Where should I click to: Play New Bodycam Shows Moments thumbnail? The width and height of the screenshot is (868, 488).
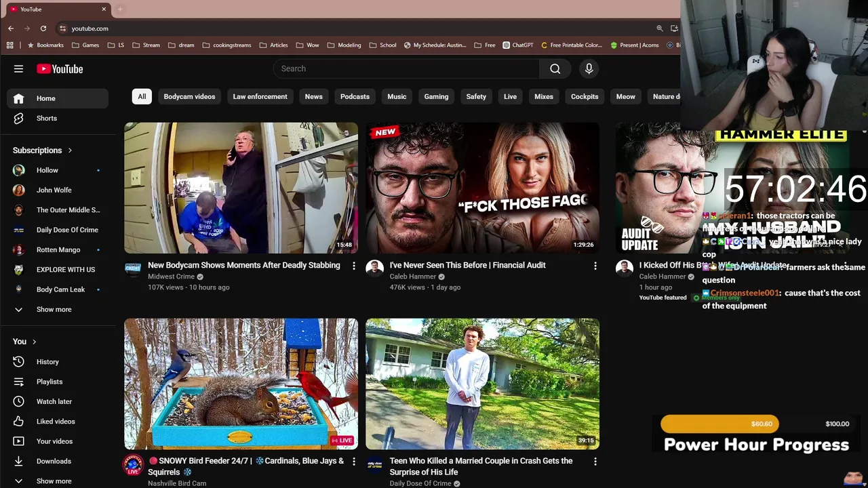click(x=241, y=188)
